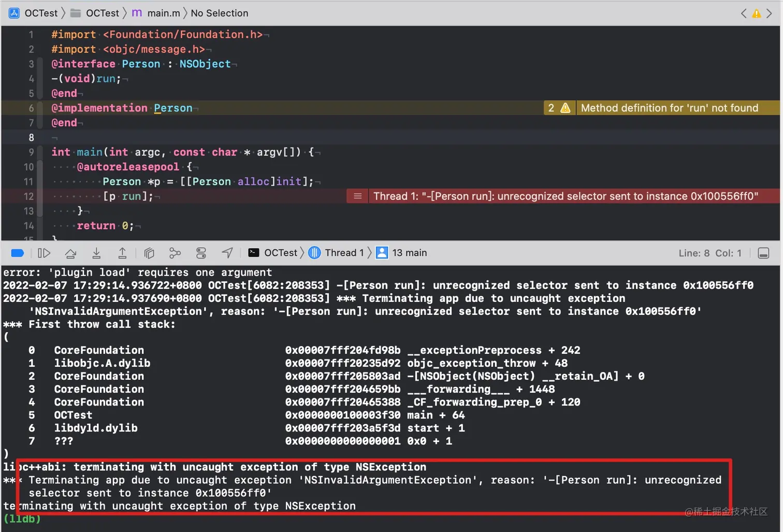
Task: Click line number 9 in the gutter
Action: 32,152
